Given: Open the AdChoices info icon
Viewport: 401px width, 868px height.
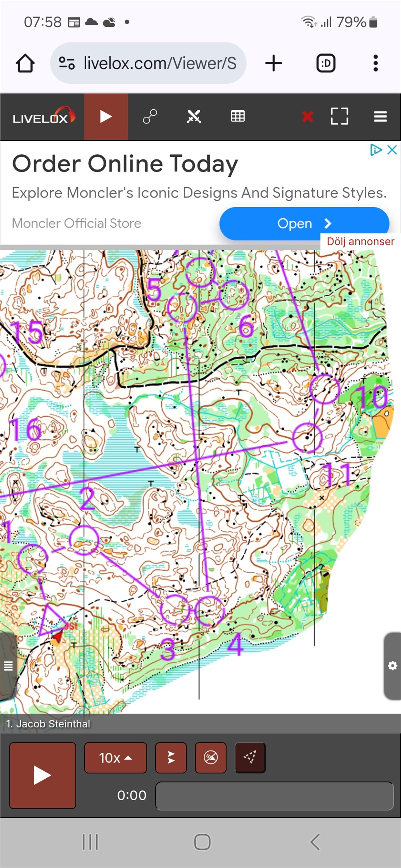Looking at the screenshot, I should [x=376, y=150].
